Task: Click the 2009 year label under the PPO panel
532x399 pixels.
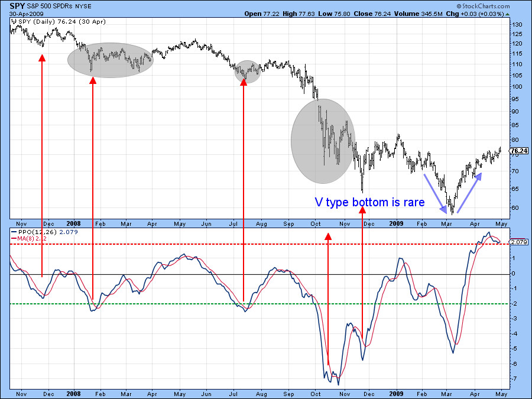Action: pos(396,394)
